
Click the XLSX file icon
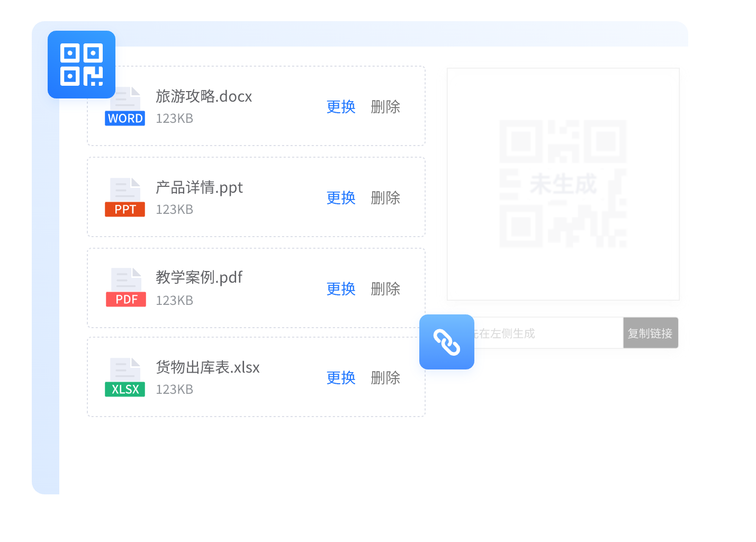point(125,377)
